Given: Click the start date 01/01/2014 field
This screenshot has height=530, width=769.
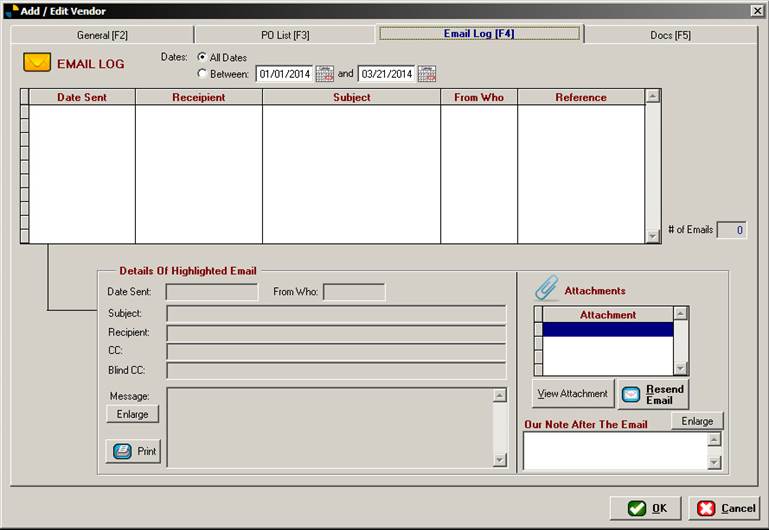Looking at the screenshot, I should [285, 73].
